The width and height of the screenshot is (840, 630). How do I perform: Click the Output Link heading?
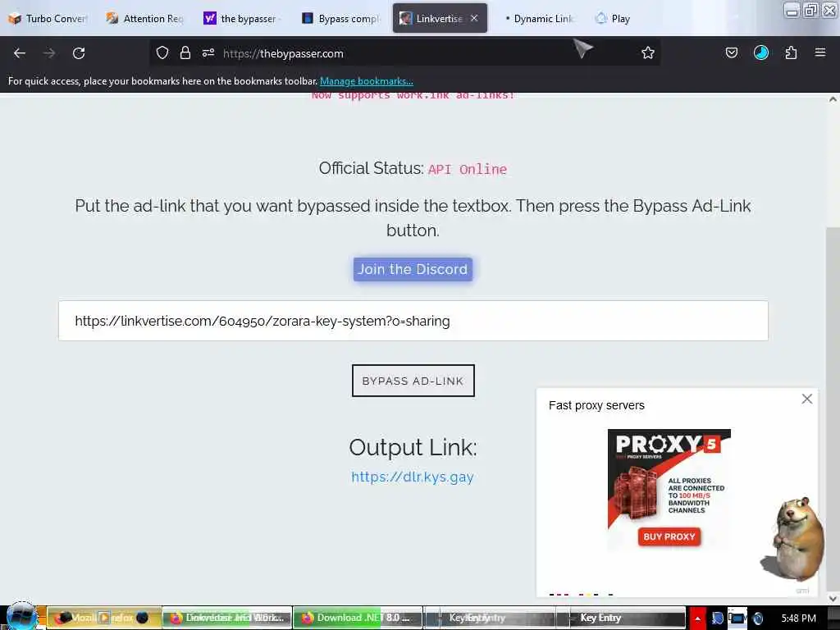point(413,447)
